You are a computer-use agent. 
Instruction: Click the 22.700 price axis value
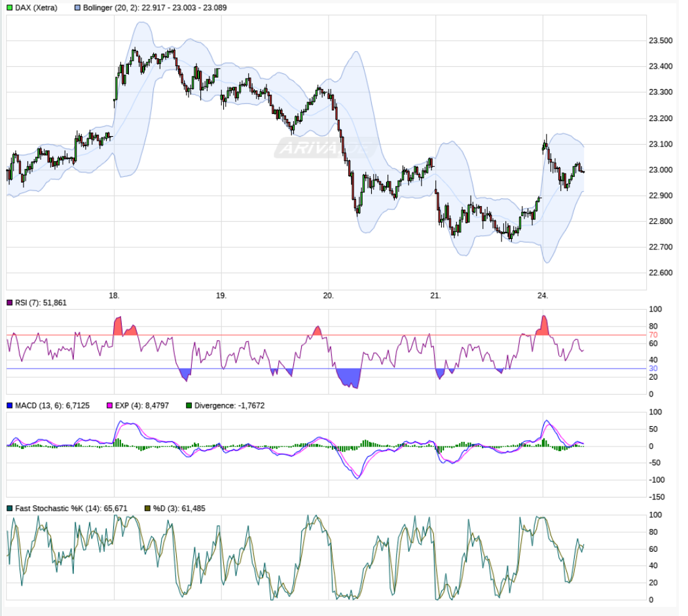pyautogui.click(x=661, y=247)
